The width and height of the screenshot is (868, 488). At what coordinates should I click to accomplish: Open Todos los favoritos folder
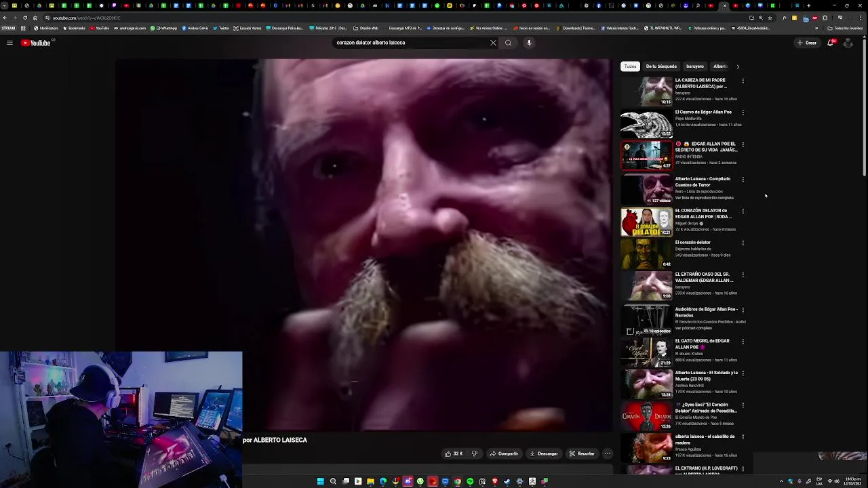[846, 28]
